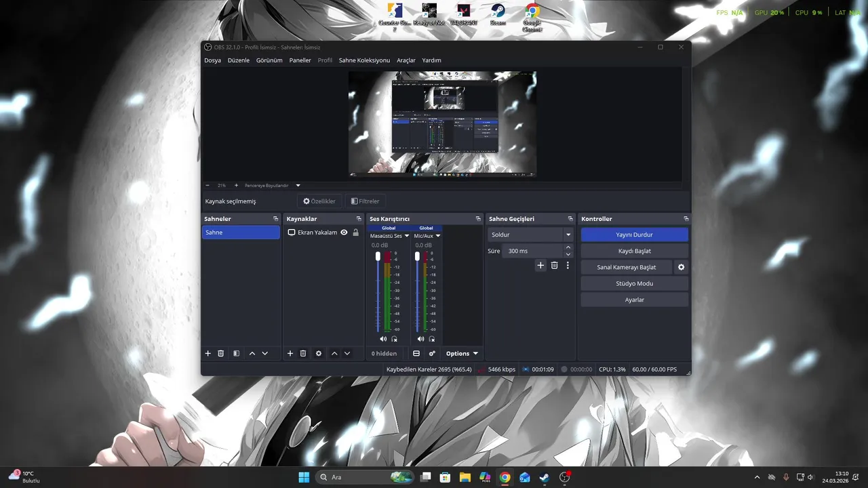Move scene down in the Sahneler panel

(x=265, y=354)
